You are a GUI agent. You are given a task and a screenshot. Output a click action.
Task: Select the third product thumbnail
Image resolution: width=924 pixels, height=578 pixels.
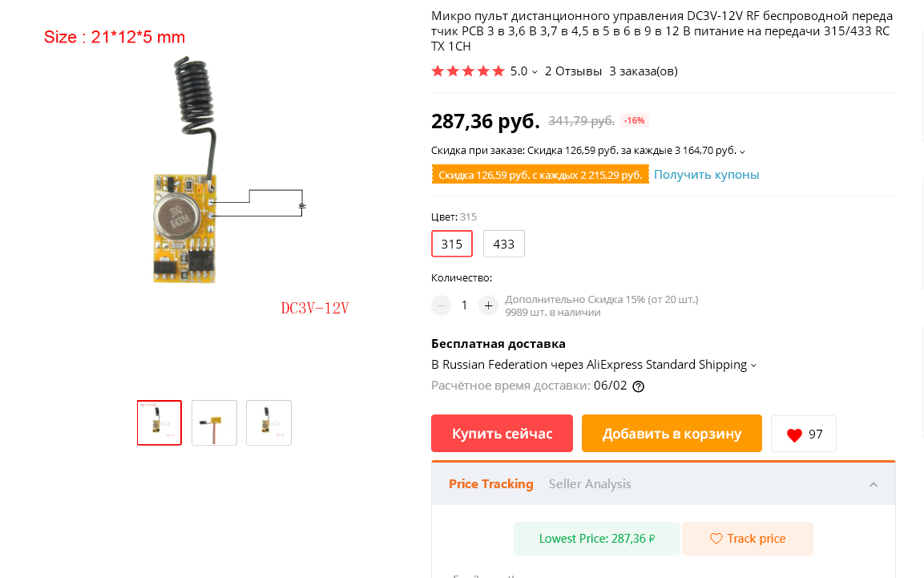point(268,423)
